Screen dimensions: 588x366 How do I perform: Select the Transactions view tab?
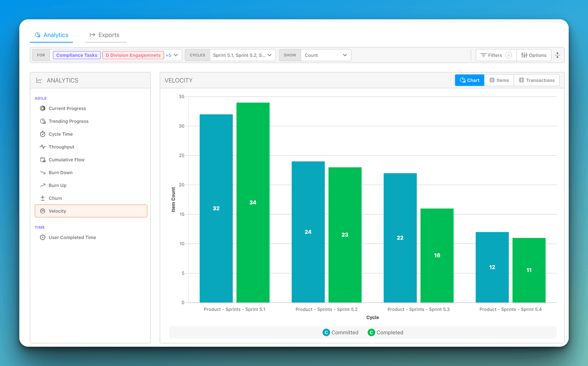[537, 80]
